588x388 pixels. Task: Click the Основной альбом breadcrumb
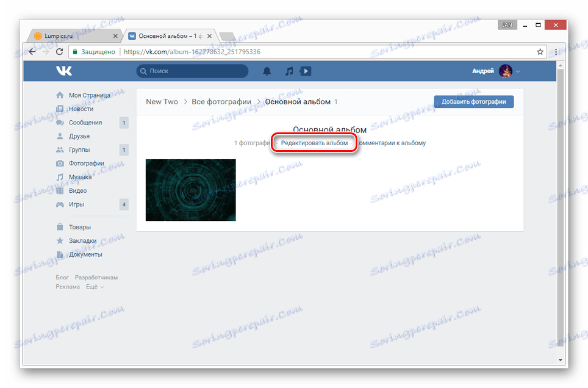click(x=298, y=102)
